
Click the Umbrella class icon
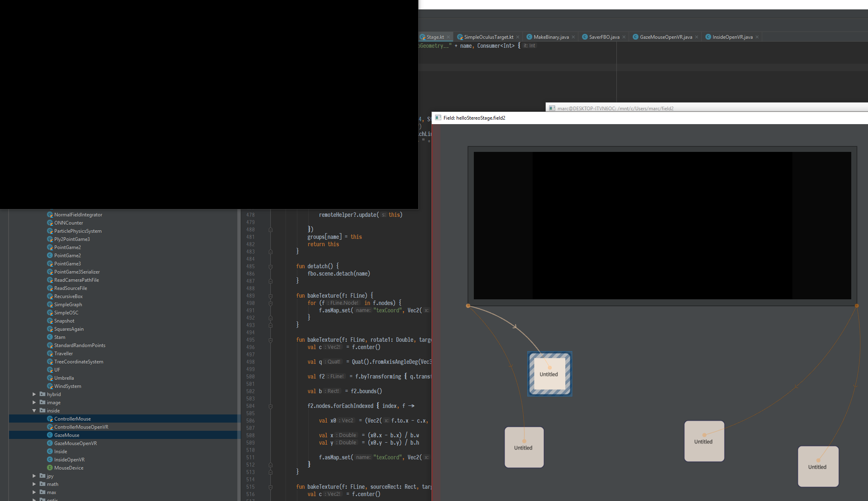point(50,378)
